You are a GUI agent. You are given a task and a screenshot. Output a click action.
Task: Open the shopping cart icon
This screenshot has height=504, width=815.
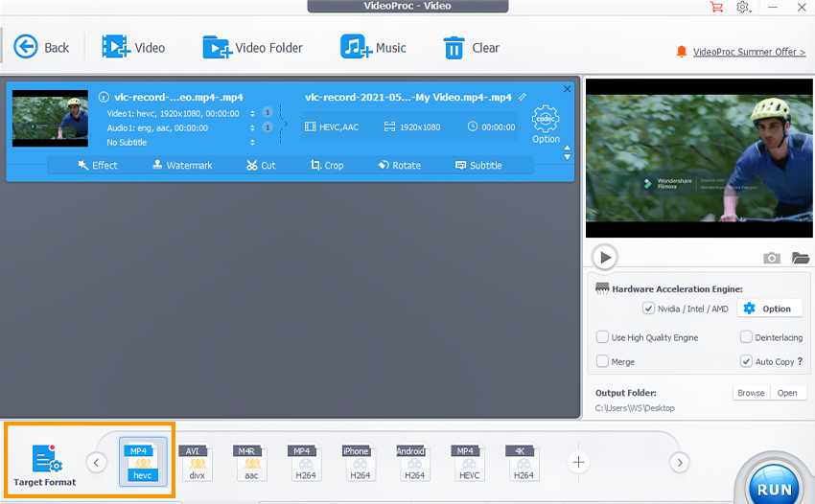716,7
